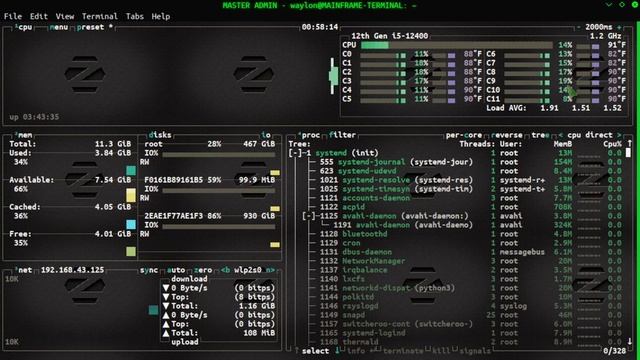The image size is (640, 360).
Task: Select the systemd-udevd process row
Action: [456, 171]
